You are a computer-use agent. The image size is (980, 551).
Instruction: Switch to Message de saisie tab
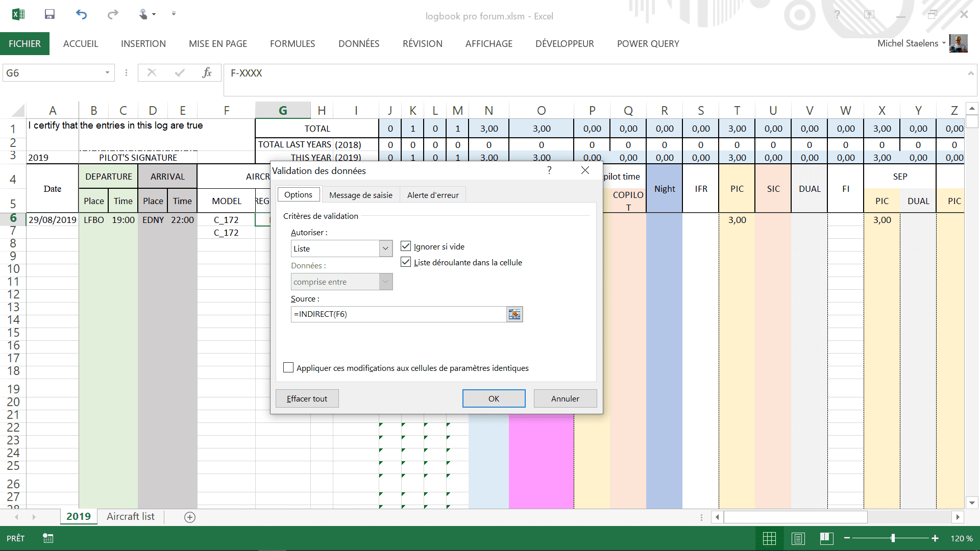click(x=360, y=195)
